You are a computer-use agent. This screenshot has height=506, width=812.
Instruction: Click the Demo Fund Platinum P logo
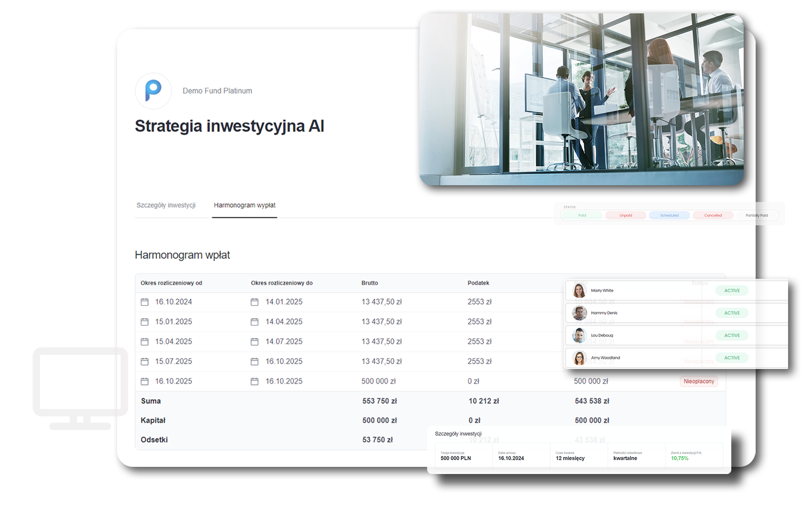coord(153,91)
